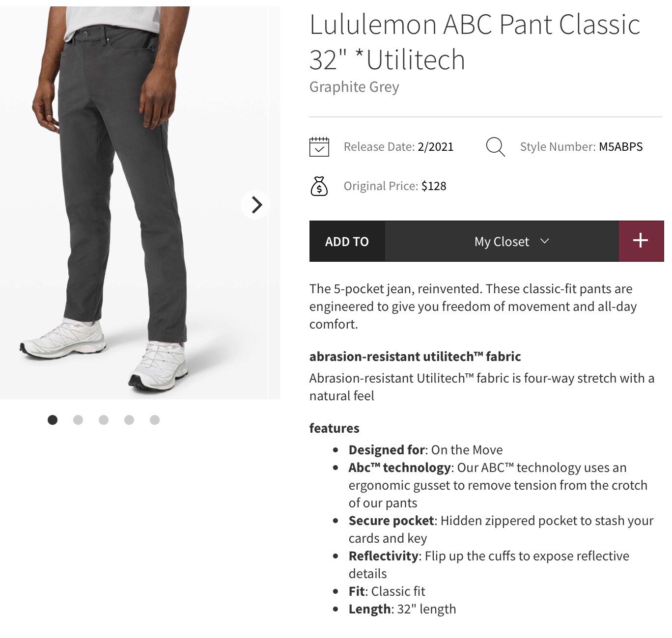672x638 pixels.
Task: Select the second carousel dot
Action: coord(78,420)
